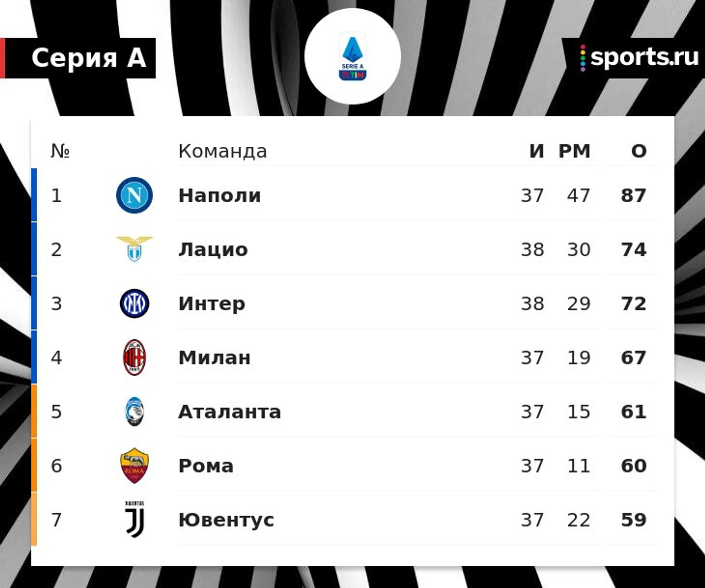
Task: Click the Roma wolf crest
Action: point(134,466)
